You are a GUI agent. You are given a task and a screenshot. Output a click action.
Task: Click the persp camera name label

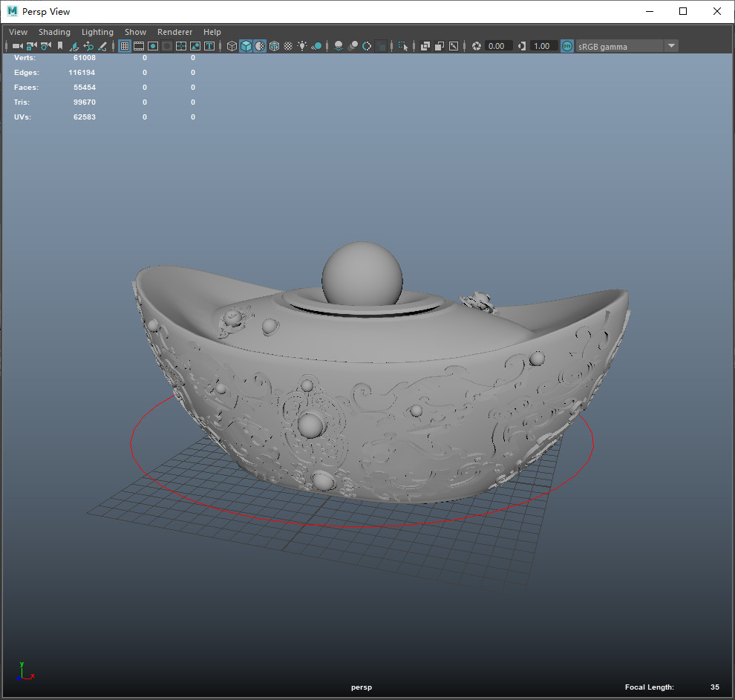pyautogui.click(x=362, y=687)
